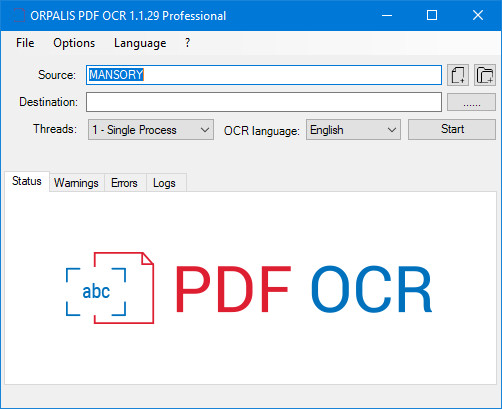Browse for destination with the dotted button

(471, 102)
